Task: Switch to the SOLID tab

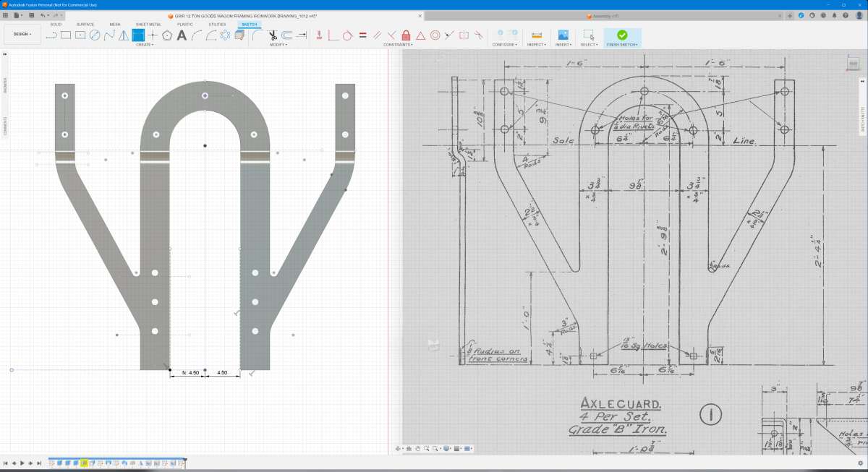Action: click(56, 24)
